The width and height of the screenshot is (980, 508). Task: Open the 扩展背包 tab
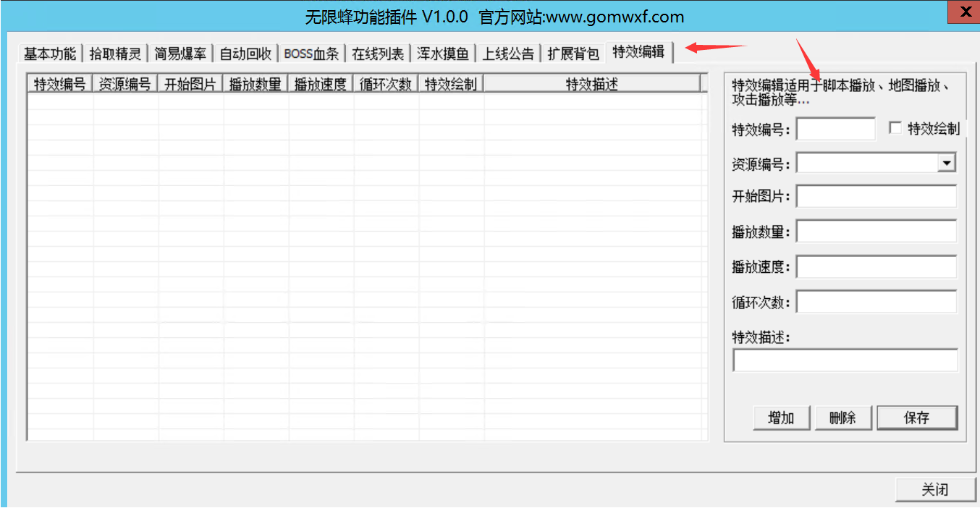tap(573, 54)
